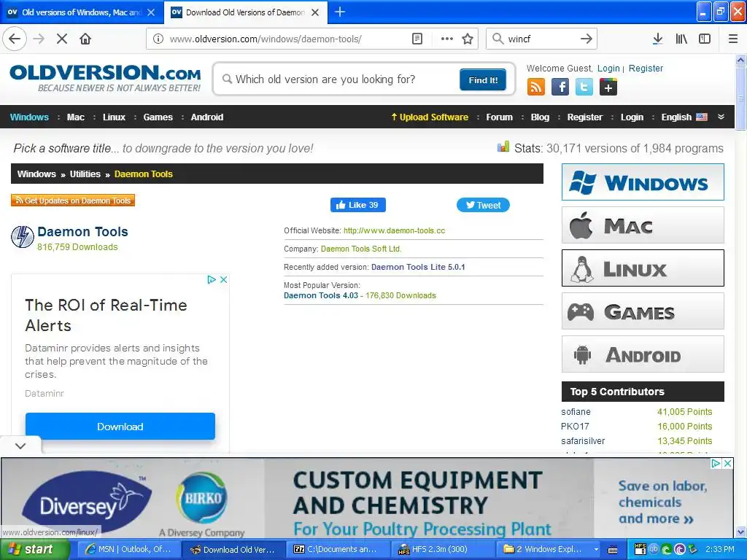Click the large Games sidebar banner
Viewport: 747px width, 560px height.
[x=643, y=311]
